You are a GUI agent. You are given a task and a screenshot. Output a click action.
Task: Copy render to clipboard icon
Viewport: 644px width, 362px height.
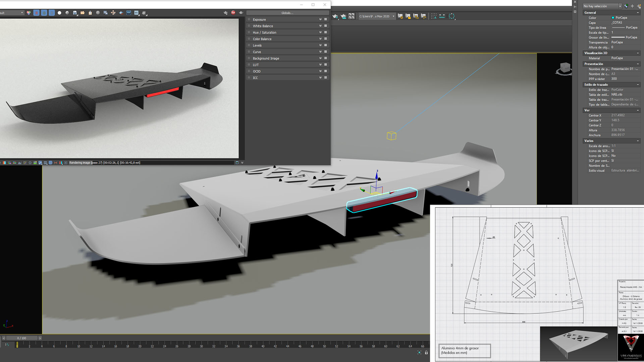click(x=90, y=13)
